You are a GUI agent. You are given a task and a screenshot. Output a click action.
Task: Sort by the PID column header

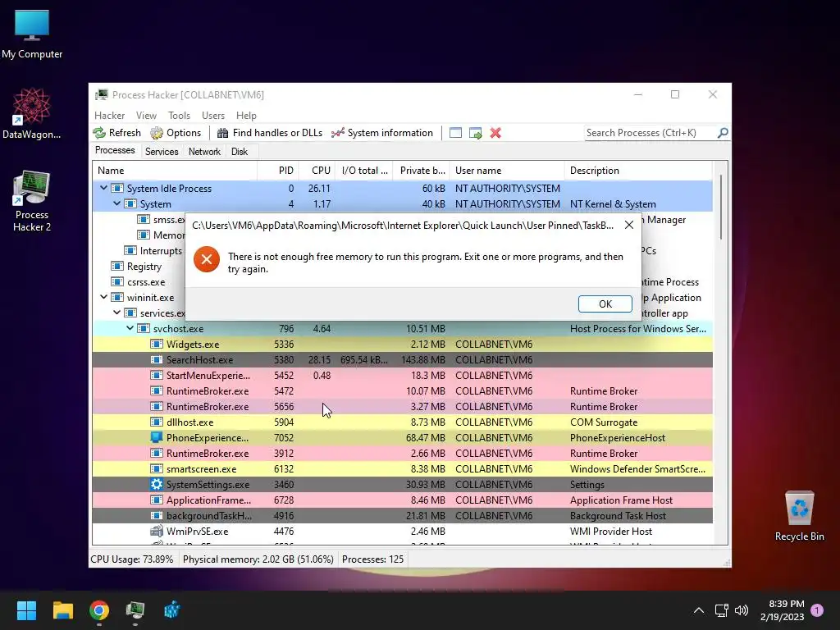coord(277,171)
